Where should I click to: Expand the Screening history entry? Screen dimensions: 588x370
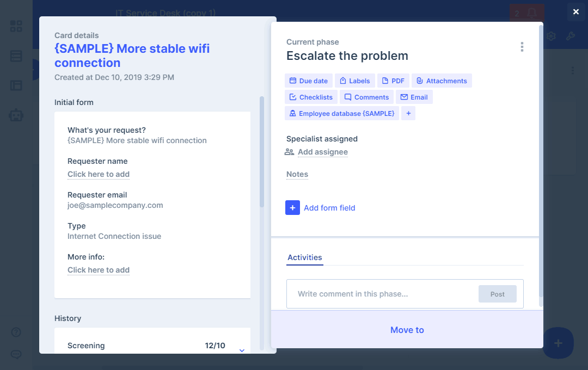point(242,350)
